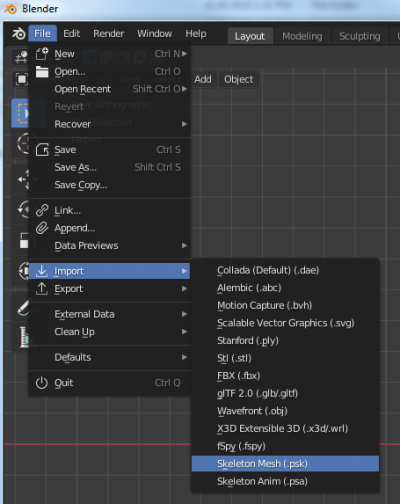Click the Blender logo icon in menu bar
The width and height of the screenshot is (400, 504).
[19, 34]
